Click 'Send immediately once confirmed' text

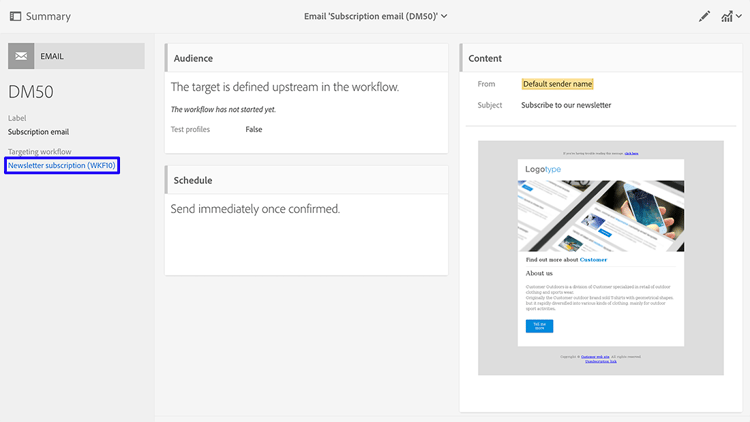256,209
